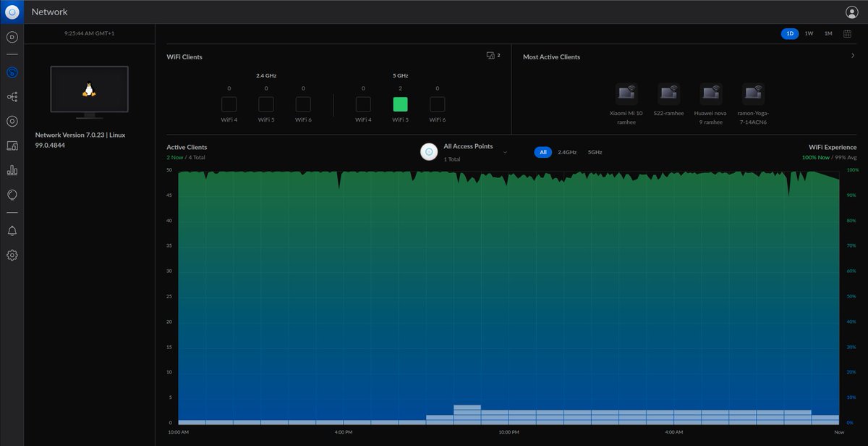Open Statistics bar chart icon in sidebar
The height and width of the screenshot is (446, 868).
point(12,170)
